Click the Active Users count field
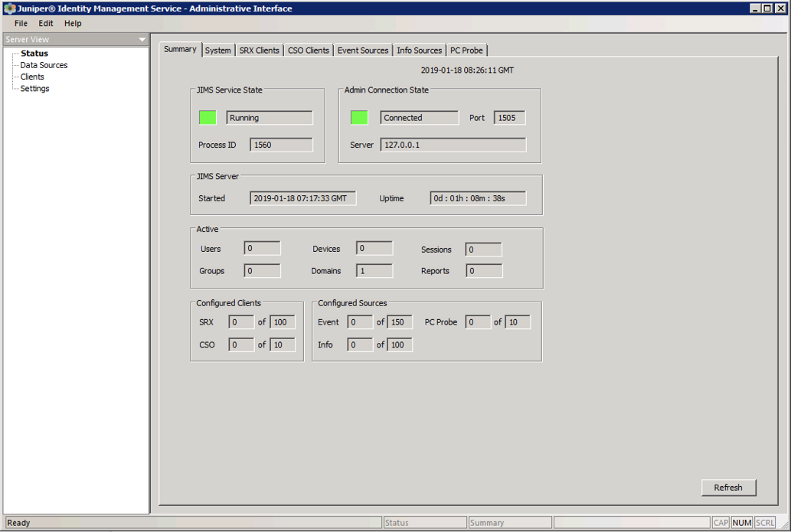The image size is (791, 532). click(x=262, y=248)
